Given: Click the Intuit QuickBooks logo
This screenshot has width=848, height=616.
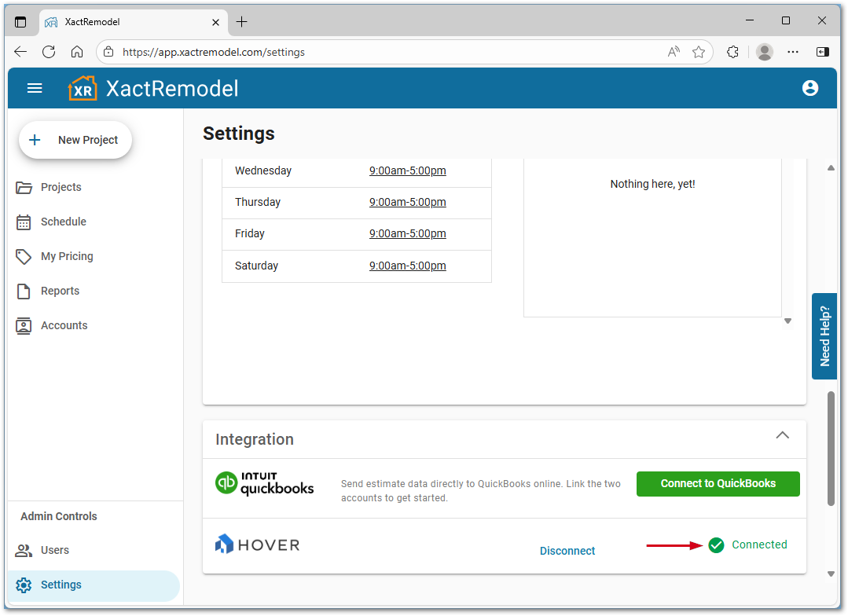Looking at the screenshot, I should [x=264, y=484].
